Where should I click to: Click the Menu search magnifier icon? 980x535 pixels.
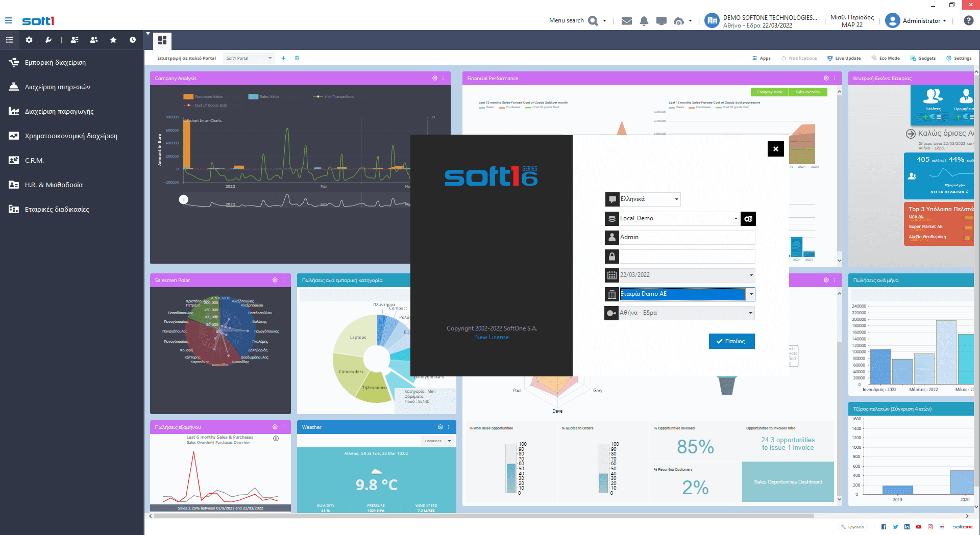[x=593, y=21]
